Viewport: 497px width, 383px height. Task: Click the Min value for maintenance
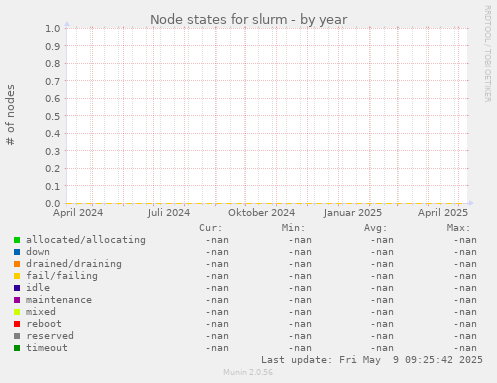pos(300,300)
